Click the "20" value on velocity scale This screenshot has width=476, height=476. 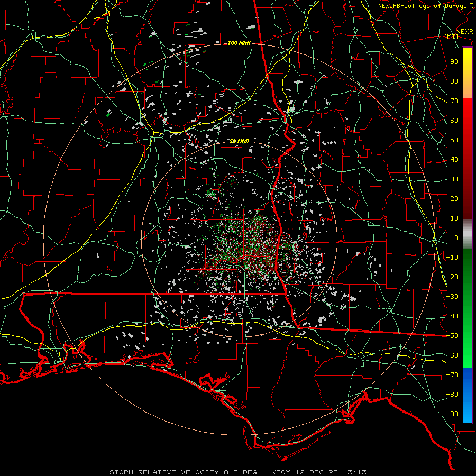coord(454,198)
